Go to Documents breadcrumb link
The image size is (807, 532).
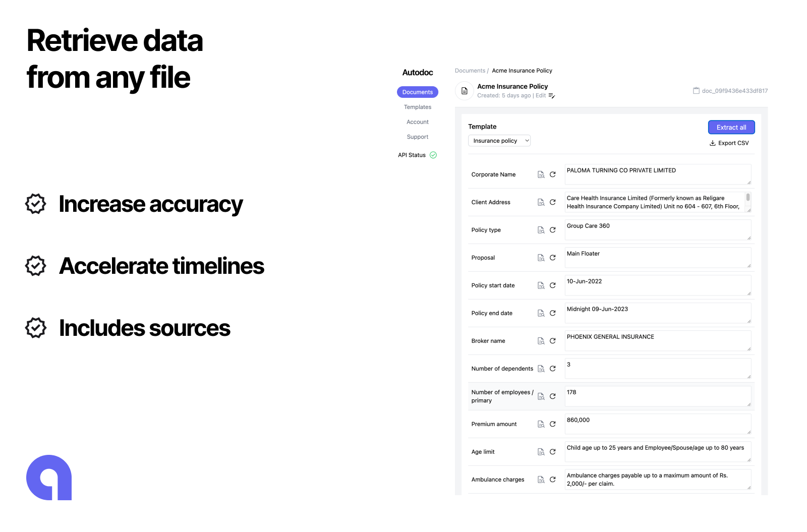[x=470, y=71]
